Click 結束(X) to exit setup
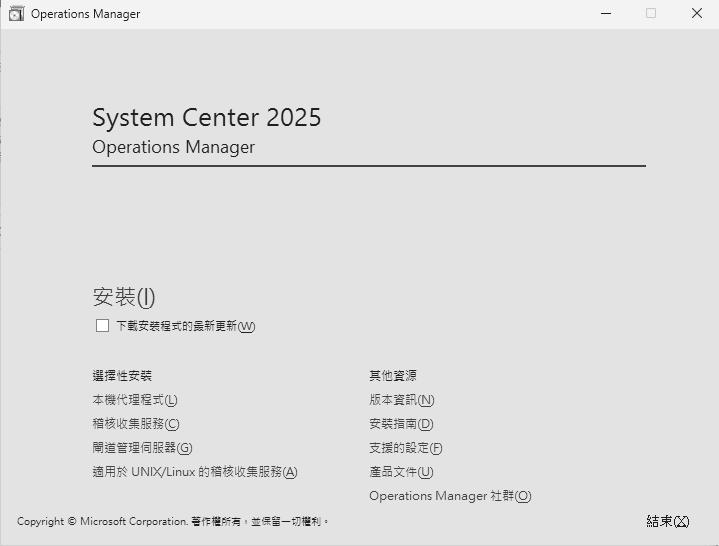The width and height of the screenshot is (719, 546). pos(668,521)
